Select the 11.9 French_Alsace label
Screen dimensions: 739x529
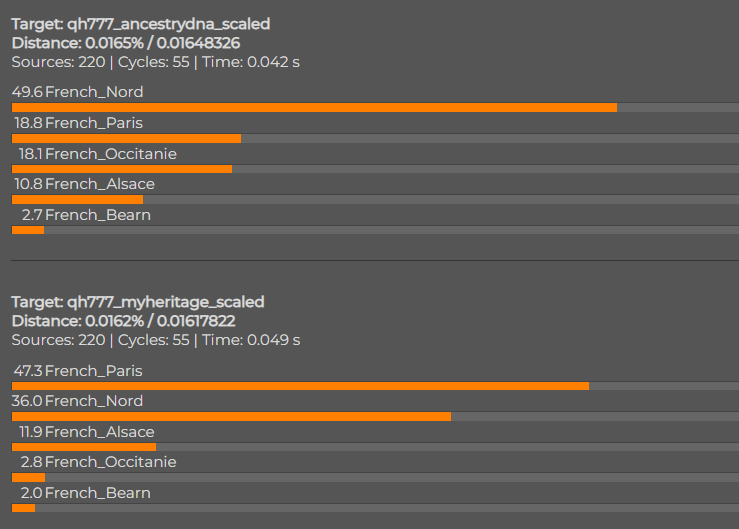[87, 432]
